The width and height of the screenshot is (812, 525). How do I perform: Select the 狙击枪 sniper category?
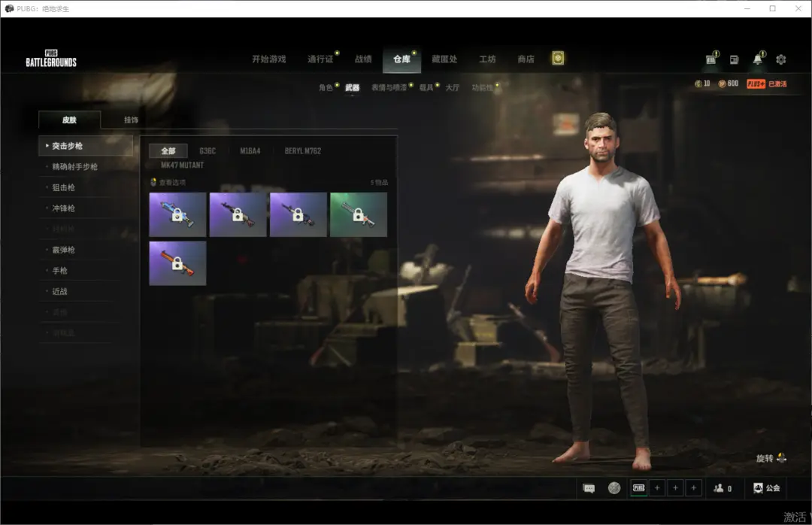point(63,187)
